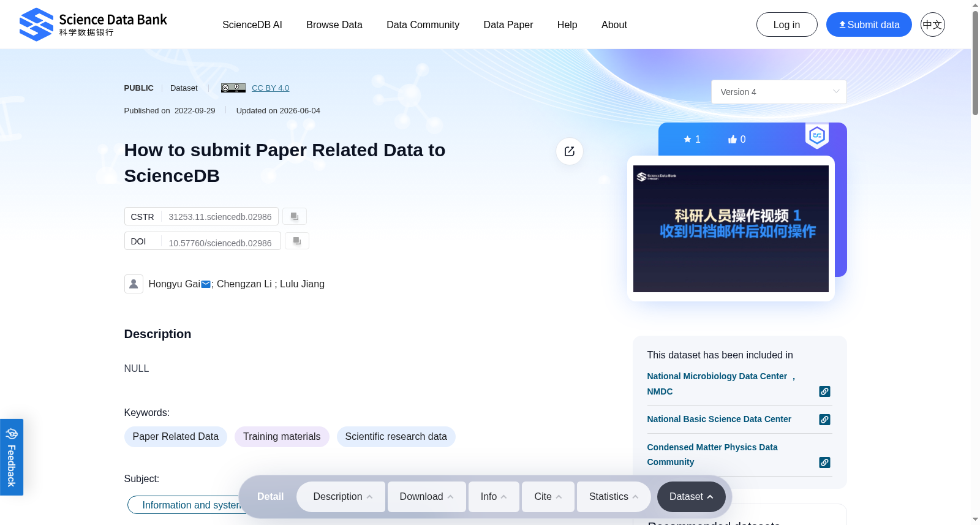
Task: Click the Submit data button
Action: click(x=869, y=25)
